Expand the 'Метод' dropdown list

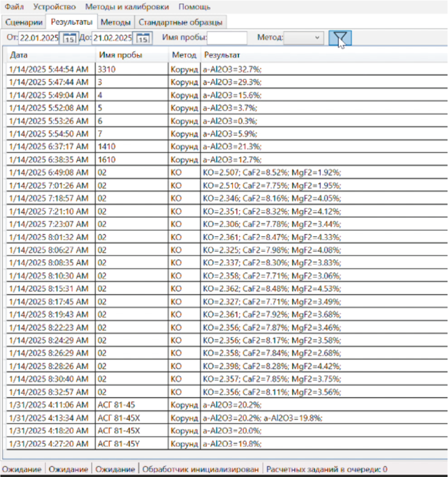click(x=304, y=38)
